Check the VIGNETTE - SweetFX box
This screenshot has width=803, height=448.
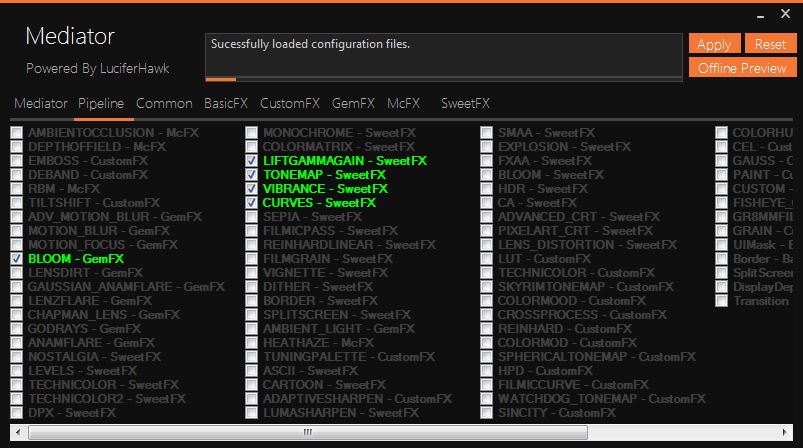click(251, 273)
